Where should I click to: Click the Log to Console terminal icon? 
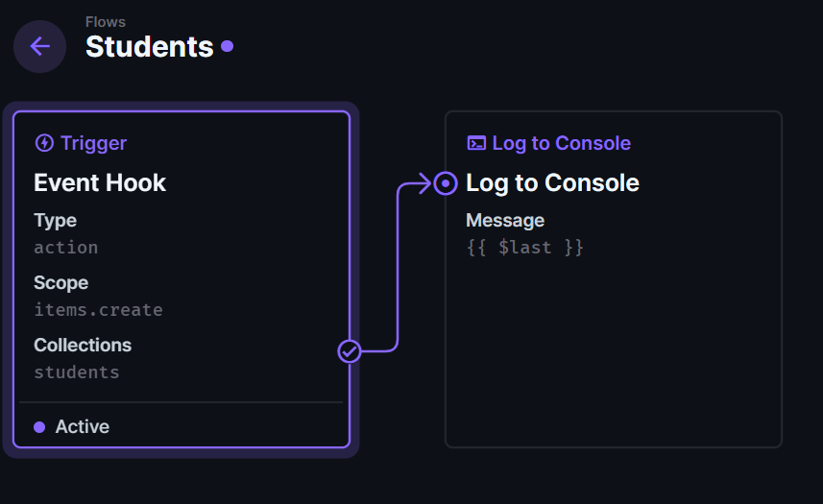click(476, 143)
